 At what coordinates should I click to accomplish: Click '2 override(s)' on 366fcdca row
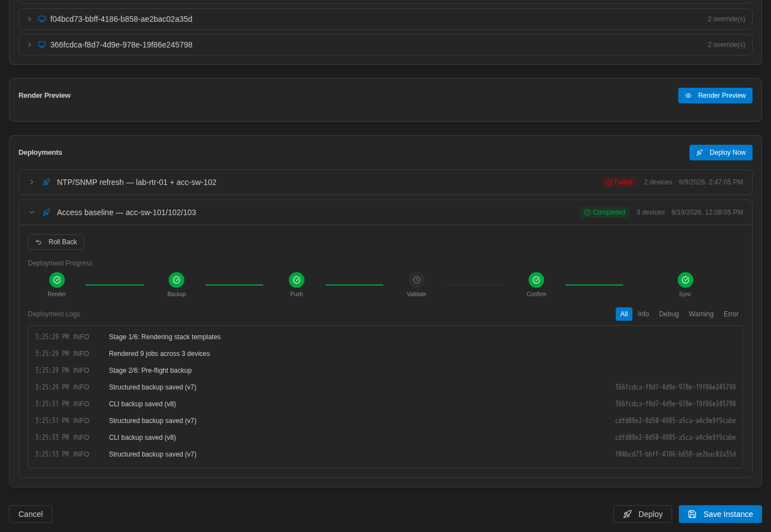pos(726,45)
